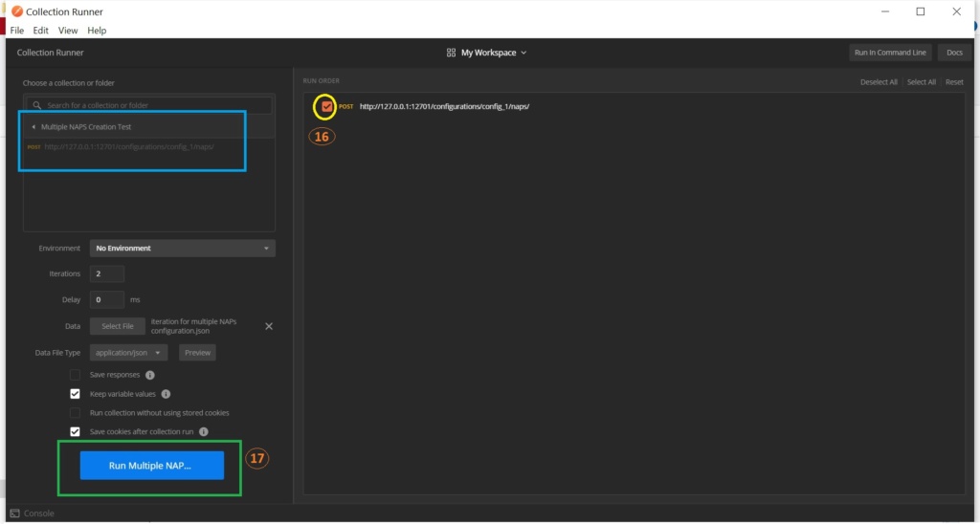Click Select All in Run Order
Screen dimensions: 980x524
pyautogui.click(x=922, y=82)
